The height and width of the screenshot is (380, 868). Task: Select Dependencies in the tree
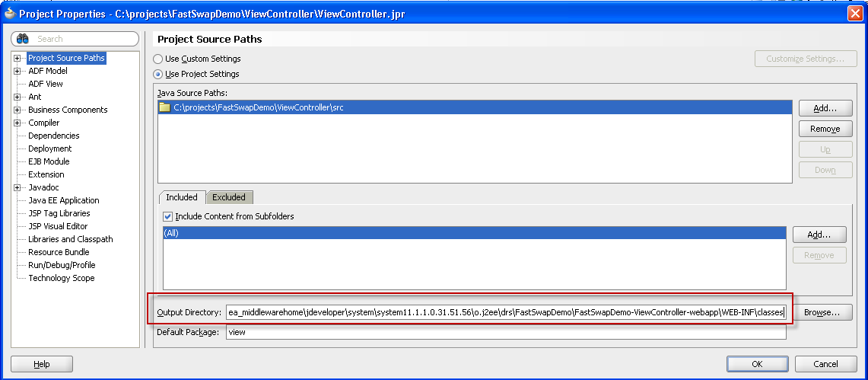click(54, 136)
